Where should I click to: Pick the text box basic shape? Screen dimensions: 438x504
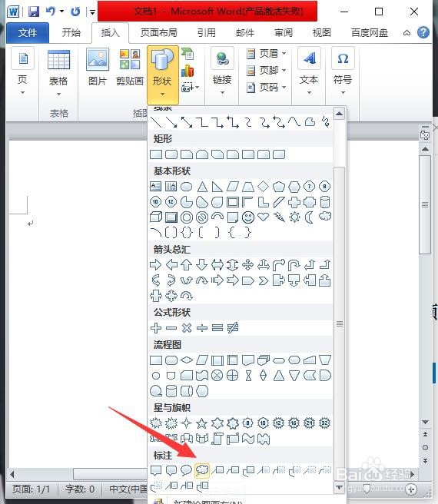click(x=156, y=187)
